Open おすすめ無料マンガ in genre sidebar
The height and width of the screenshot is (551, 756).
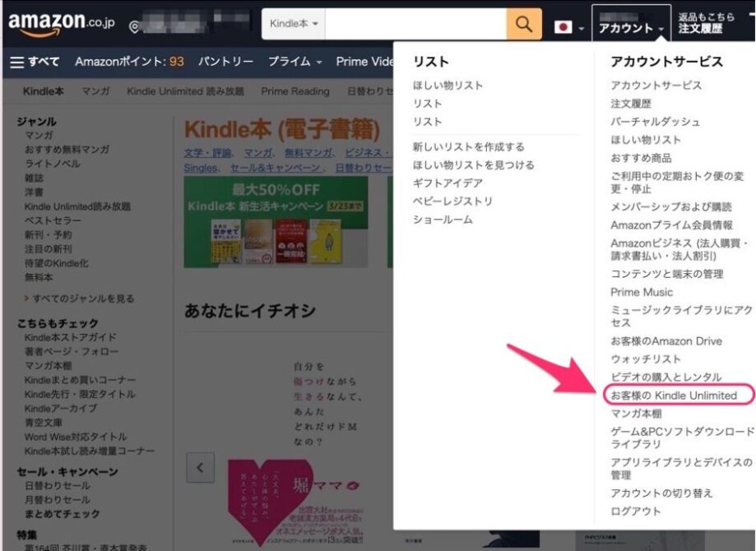(67, 150)
